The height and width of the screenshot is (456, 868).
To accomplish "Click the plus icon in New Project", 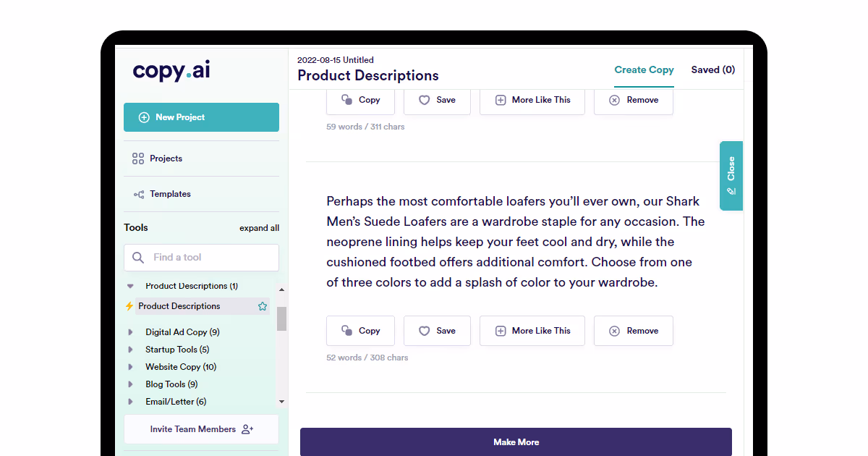I will [143, 117].
